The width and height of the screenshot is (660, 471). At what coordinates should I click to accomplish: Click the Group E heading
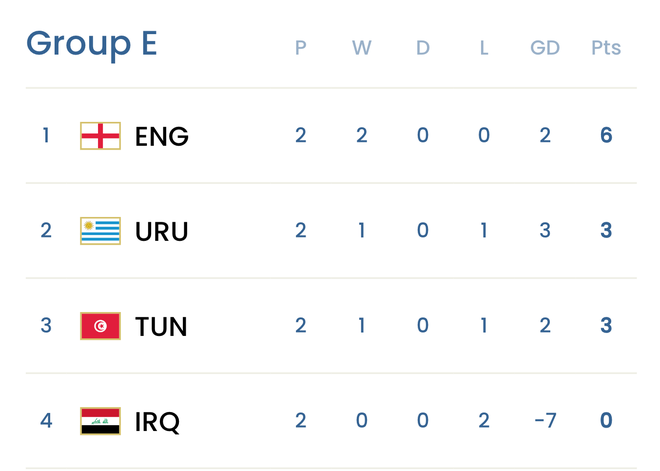click(x=91, y=44)
